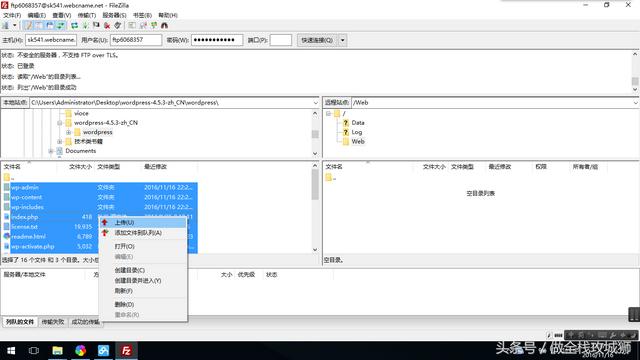640x360 pixels.
Task: Click the process queue toolbar icon
Action: 85,25
